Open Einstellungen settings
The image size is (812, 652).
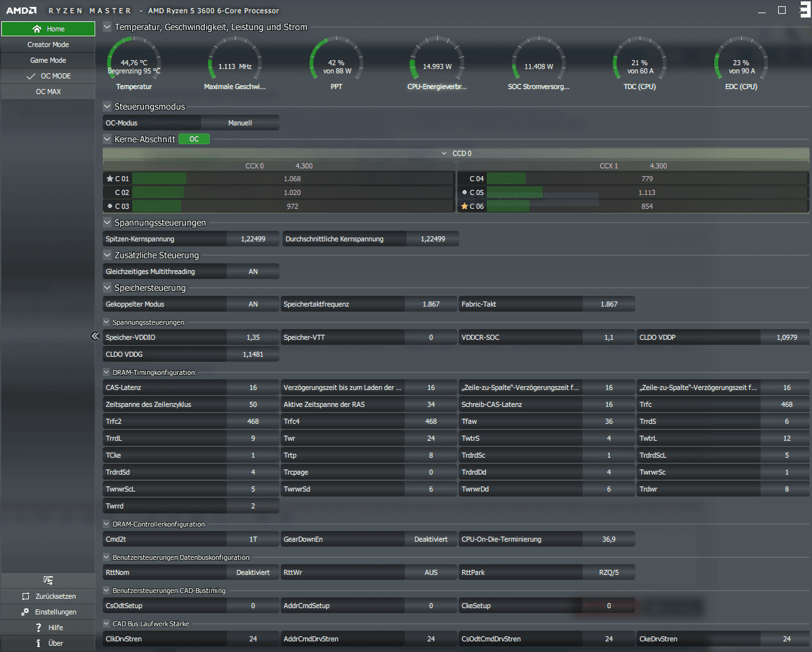pyautogui.click(x=48, y=612)
